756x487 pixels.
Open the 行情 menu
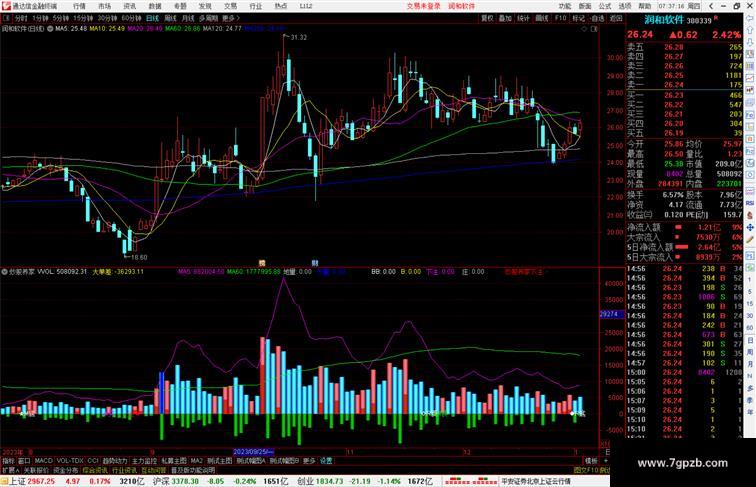[79, 6]
